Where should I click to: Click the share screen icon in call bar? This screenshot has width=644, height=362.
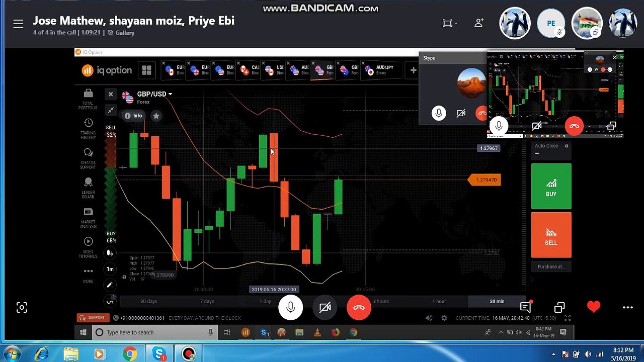559,307
